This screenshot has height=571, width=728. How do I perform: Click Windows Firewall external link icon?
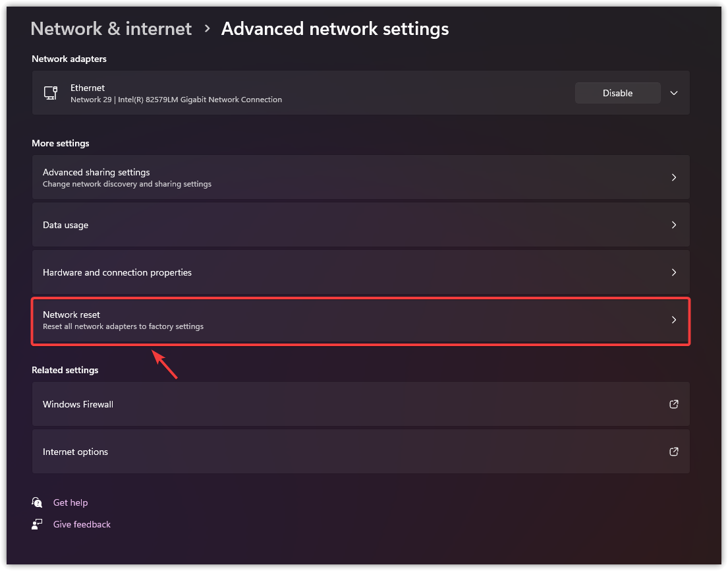pyautogui.click(x=673, y=404)
